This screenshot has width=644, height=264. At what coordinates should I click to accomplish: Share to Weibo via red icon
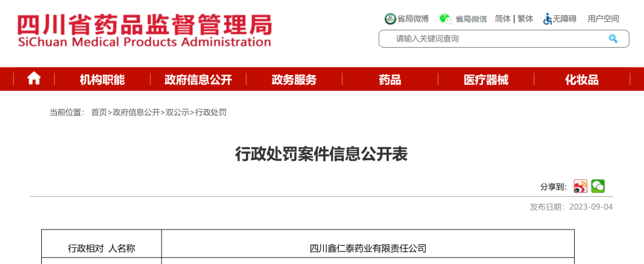580,187
